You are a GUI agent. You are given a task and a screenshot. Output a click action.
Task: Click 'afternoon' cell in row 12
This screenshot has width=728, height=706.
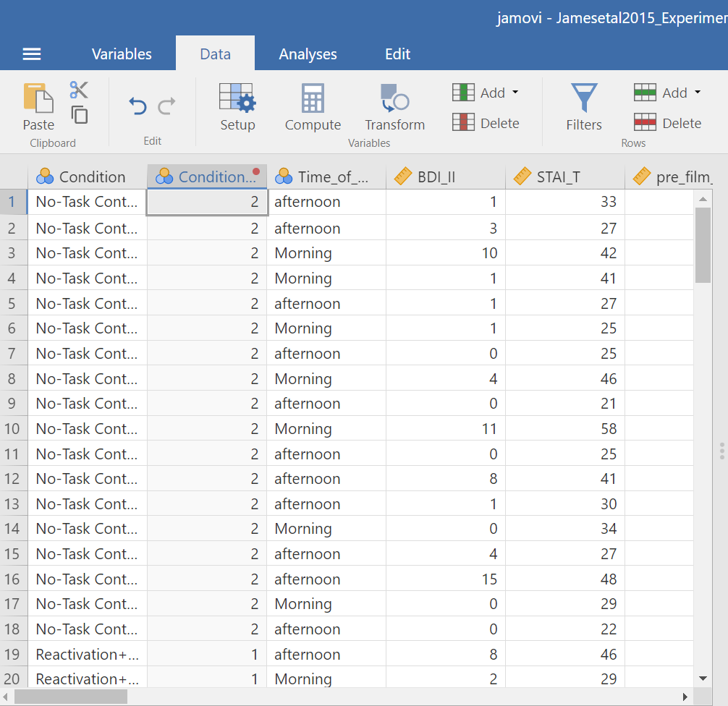(326, 479)
